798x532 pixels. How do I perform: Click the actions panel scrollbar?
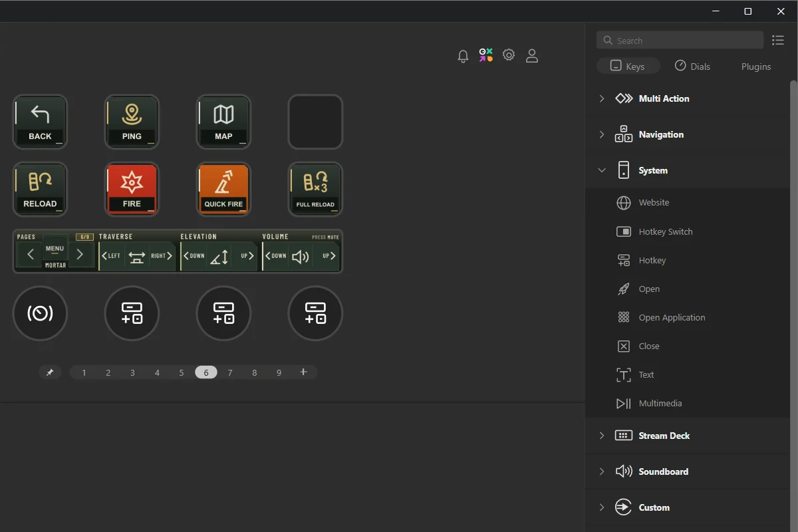coord(793,306)
